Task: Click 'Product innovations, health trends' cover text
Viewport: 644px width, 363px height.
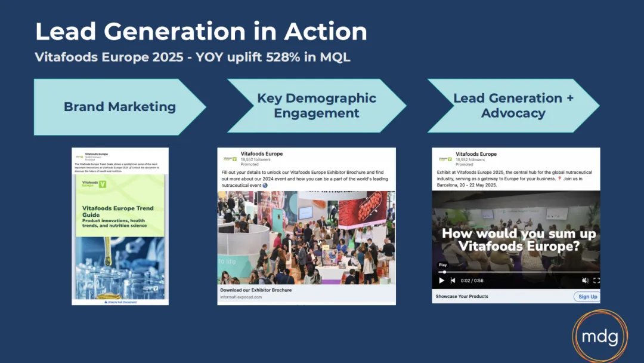Action: 114,223
